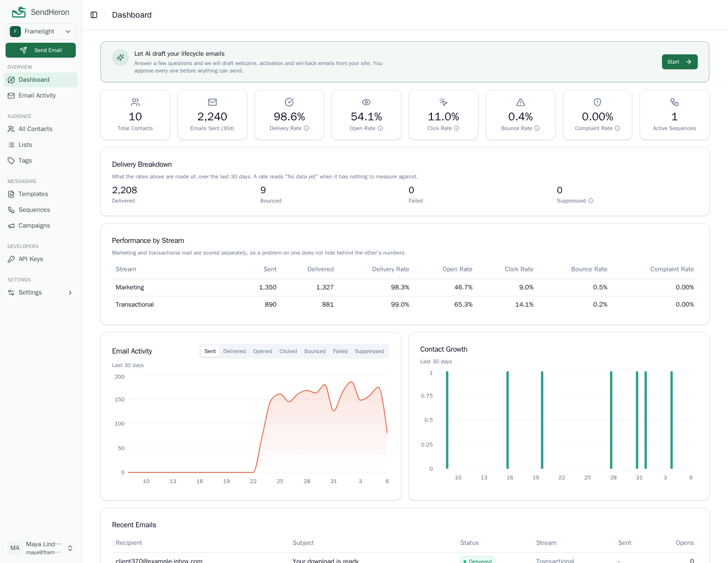Open Email Activity in the sidebar
The width and height of the screenshot is (728, 563).
click(x=40, y=96)
